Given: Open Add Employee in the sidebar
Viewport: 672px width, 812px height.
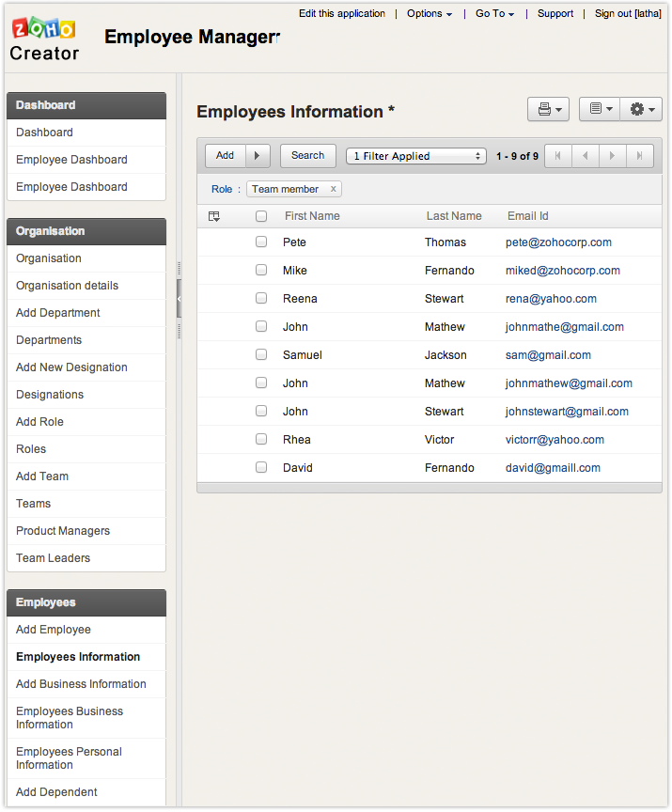Looking at the screenshot, I should [54, 630].
